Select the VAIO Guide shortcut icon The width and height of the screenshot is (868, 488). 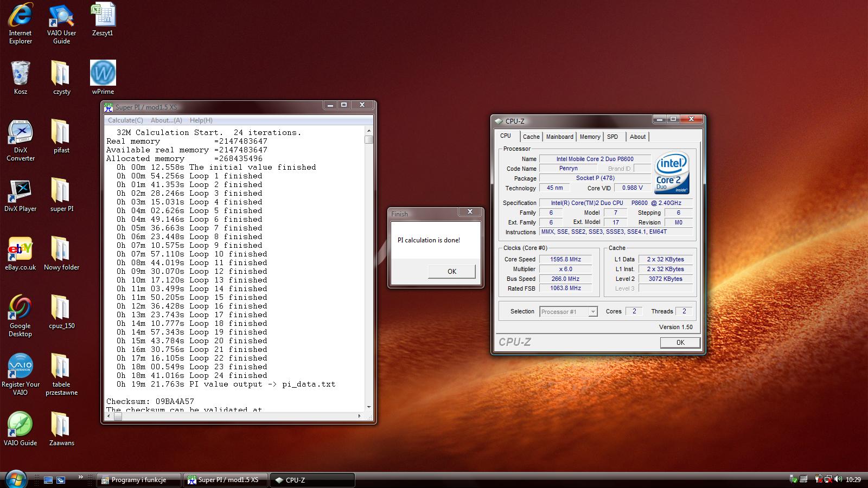[21, 429]
